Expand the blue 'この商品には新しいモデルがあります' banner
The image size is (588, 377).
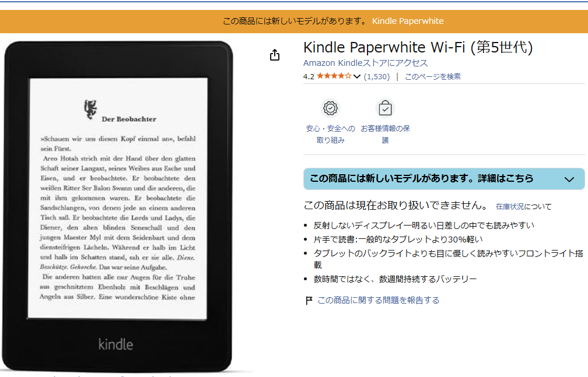tap(444, 179)
